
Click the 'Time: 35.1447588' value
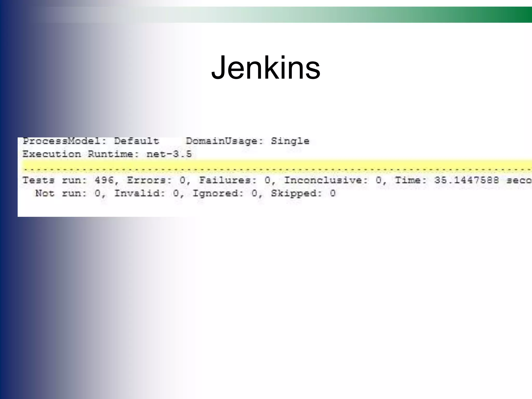point(447,180)
